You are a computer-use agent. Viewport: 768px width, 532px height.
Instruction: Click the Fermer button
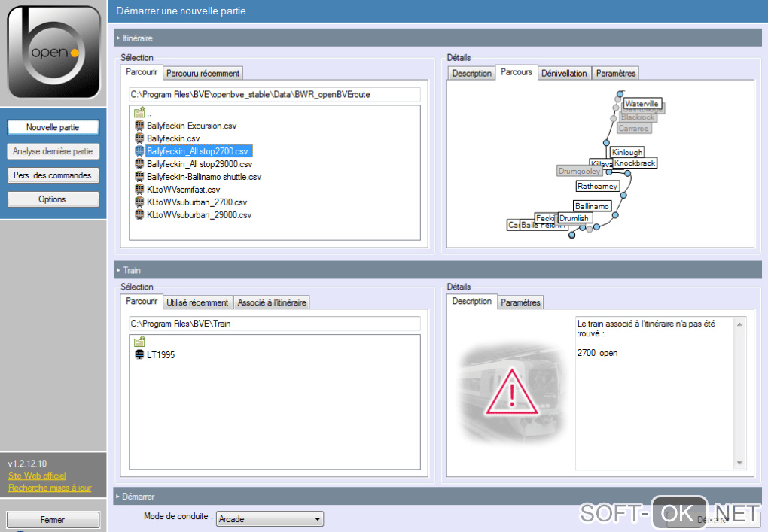click(53, 520)
